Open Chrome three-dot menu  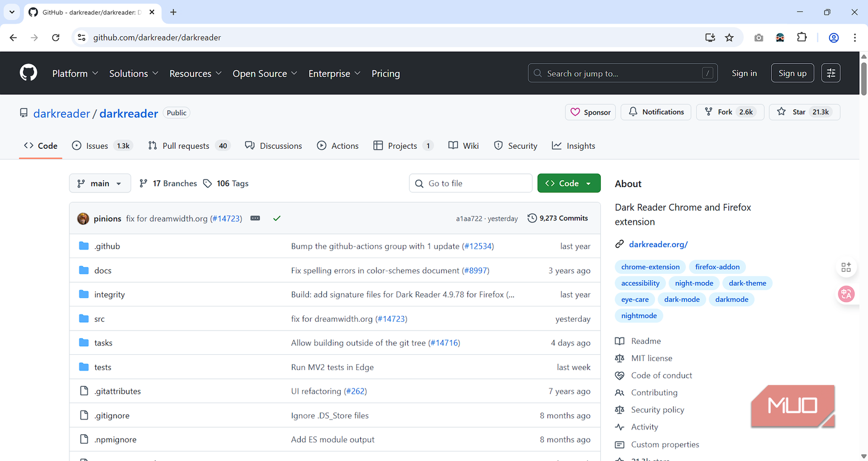coord(855,37)
